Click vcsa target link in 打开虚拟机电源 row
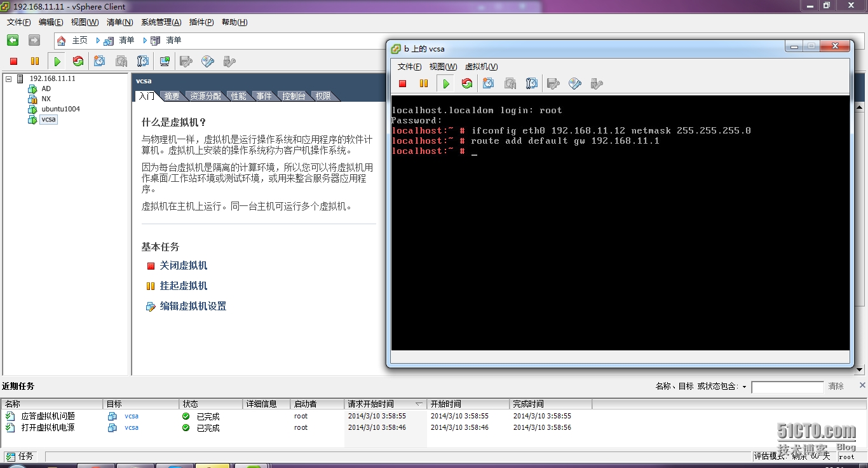The width and height of the screenshot is (868, 468). 132,428
